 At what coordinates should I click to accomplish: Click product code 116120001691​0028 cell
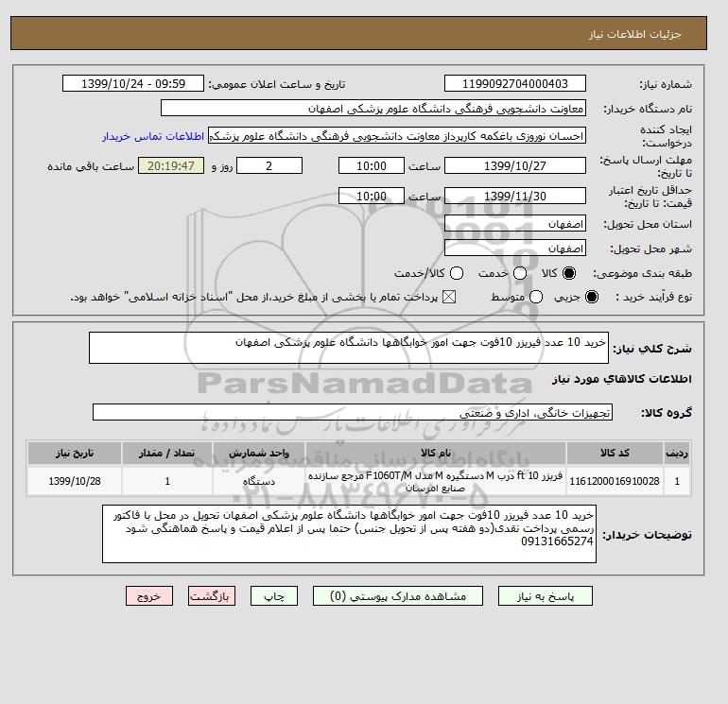click(x=615, y=481)
